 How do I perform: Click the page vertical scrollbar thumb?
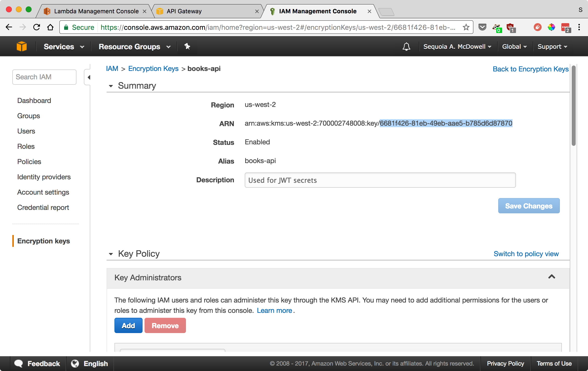574,106
